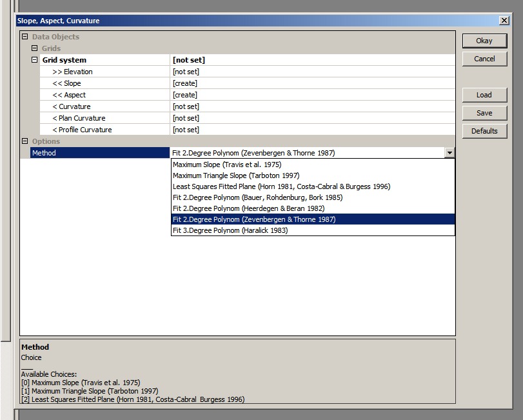Click [2] Least Squares Fitted Plane description line

[133, 399]
